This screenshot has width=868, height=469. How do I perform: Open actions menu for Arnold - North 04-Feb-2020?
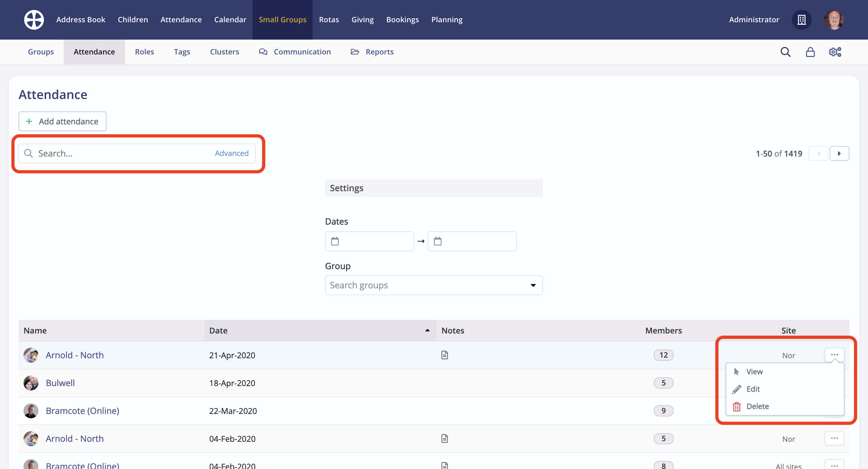pos(834,438)
